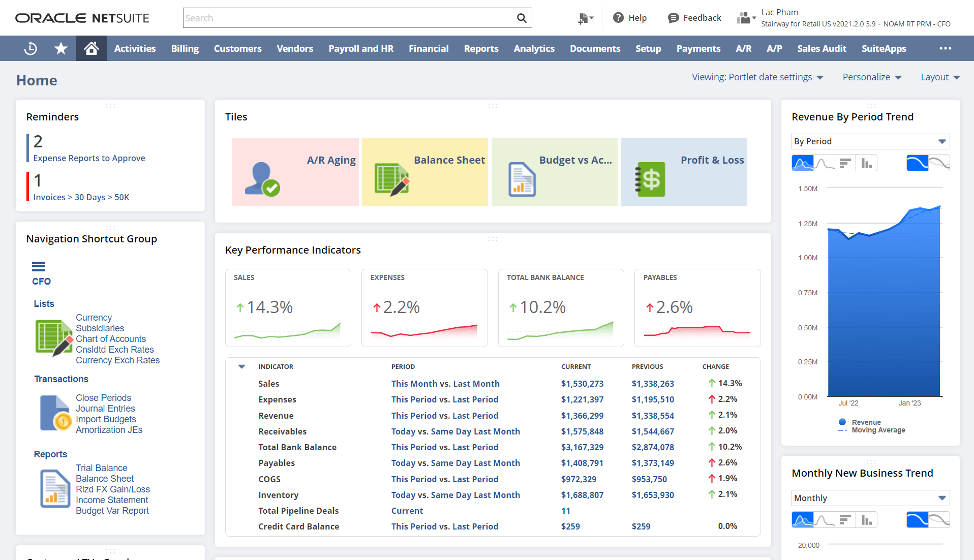Open Trial Balance report link
This screenshot has width=974, height=560.
102,468
